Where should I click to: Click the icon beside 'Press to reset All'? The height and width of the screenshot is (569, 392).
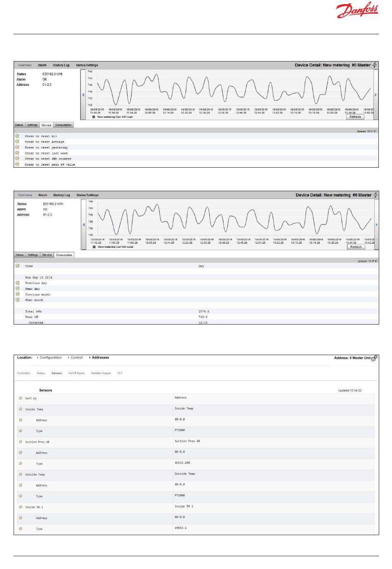coord(17,136)
